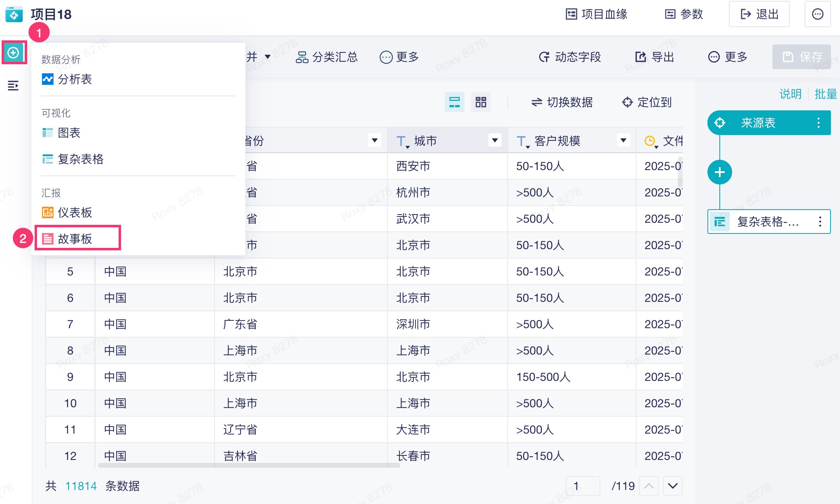The width and height of the screenshot is (840, 504).
Task: Select 故事板 from the create menu
Action: (x=75, y=238)
